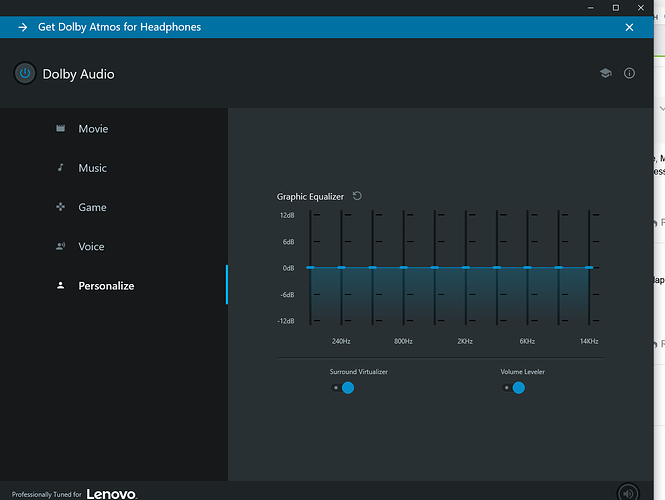Toggle the Dolby Audio power button

pos(25,74)
